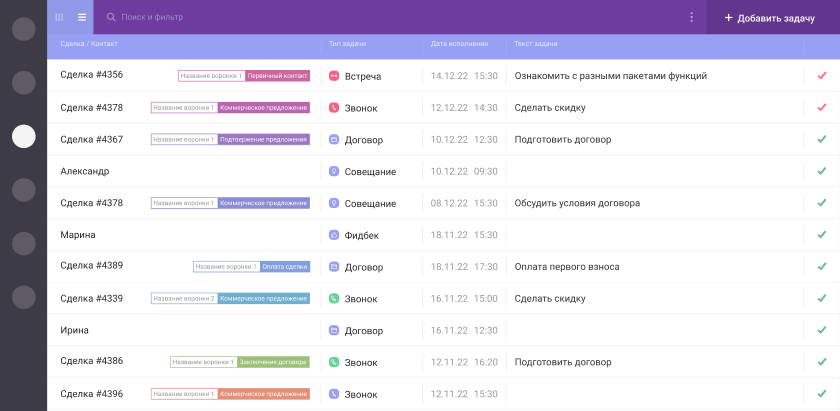This screenshot has width=840, height=411.
Task: Sort by Сделка / Контакт column header
Action: click(89, 44)
